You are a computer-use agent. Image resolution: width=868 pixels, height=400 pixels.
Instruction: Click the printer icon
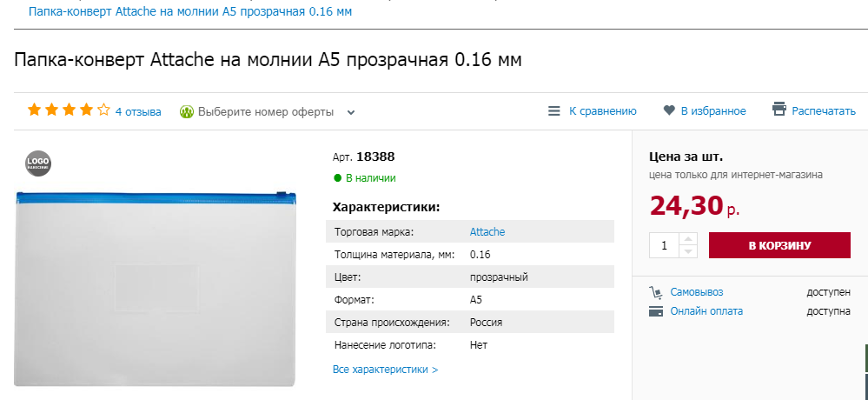pyautogui.click(x=779, y=110)
